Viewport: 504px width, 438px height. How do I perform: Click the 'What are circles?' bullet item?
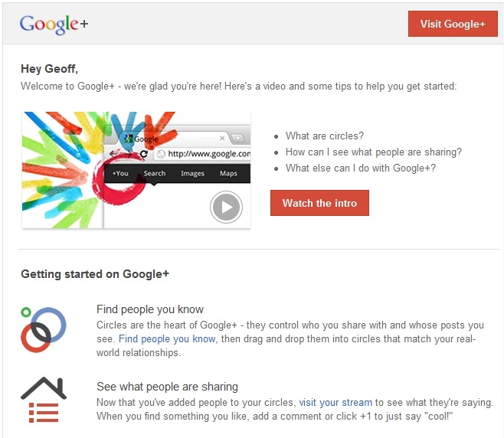tap(324, 136)
